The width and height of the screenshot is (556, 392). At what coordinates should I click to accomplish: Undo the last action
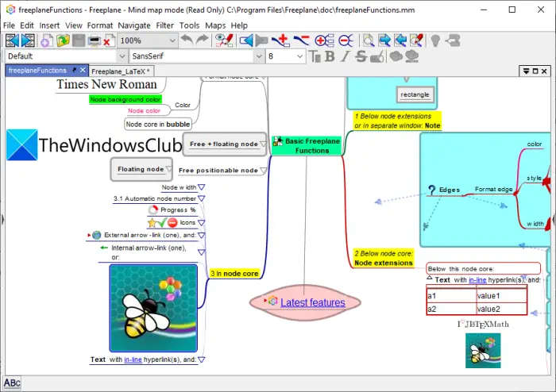[187, 40]
